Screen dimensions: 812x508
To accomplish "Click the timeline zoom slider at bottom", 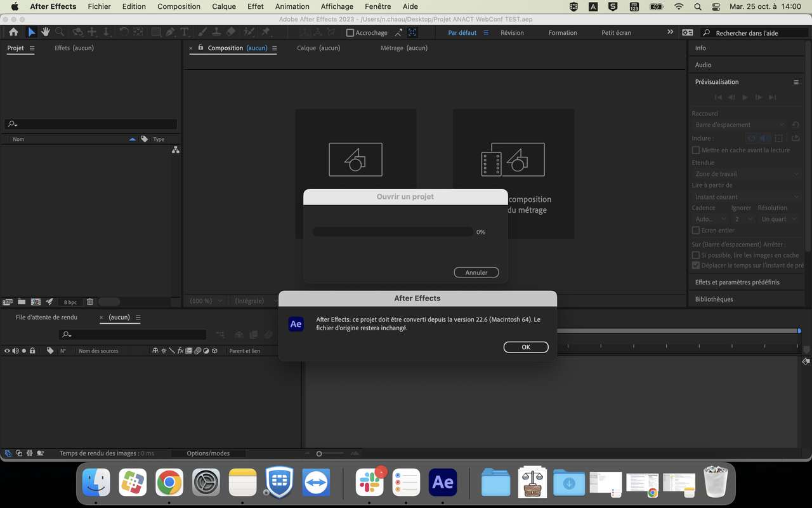I will (330, 453).
